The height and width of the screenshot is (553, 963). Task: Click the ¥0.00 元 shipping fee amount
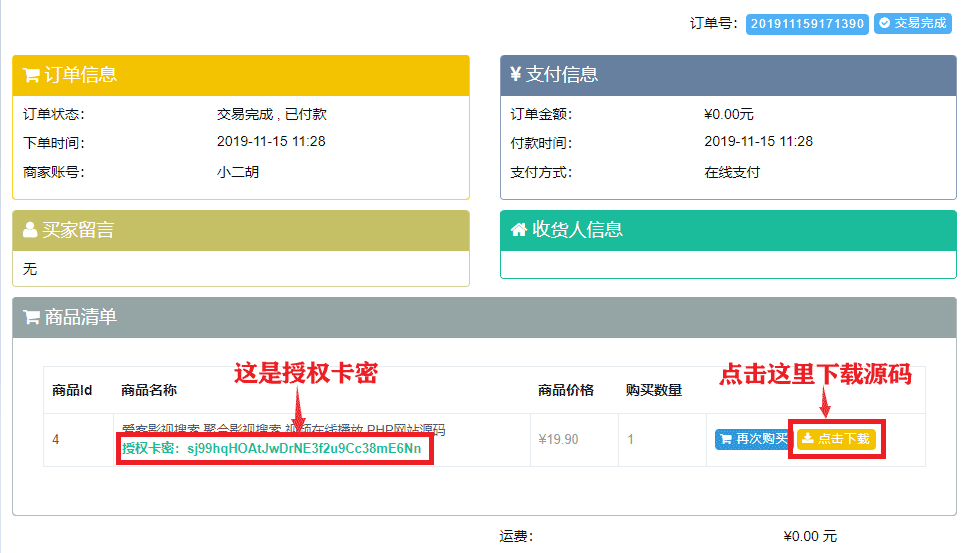(810, 536)
